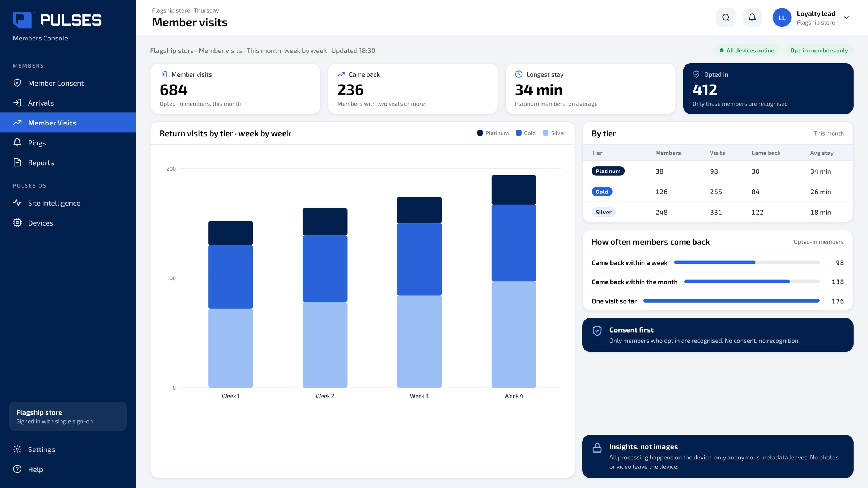Click the Avg stay column header

coord(822,153)
